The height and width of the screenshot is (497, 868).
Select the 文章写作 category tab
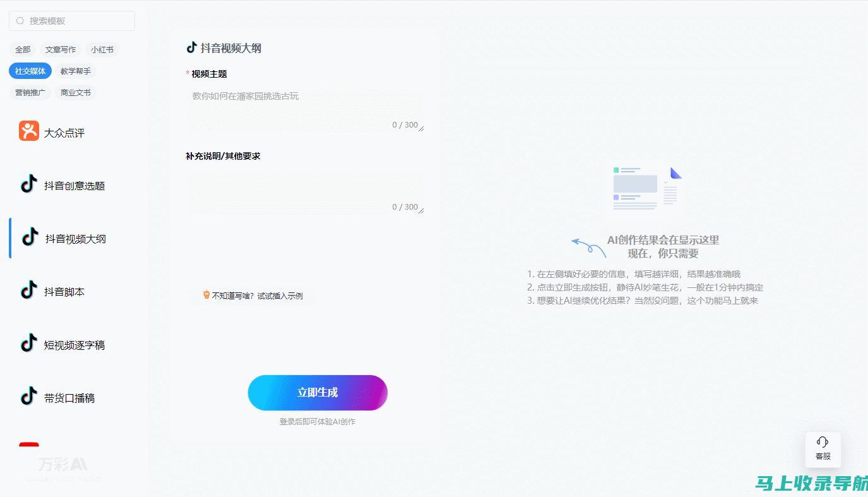[x=61, y=49]
